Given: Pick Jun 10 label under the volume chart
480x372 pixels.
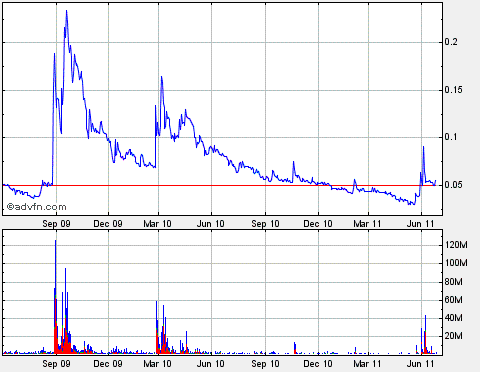Looking at the screenshot, I should [x=211, y=363].
